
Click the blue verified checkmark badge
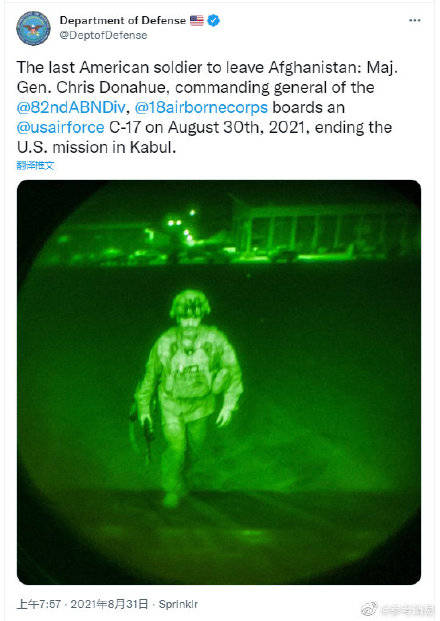[213, 20]
